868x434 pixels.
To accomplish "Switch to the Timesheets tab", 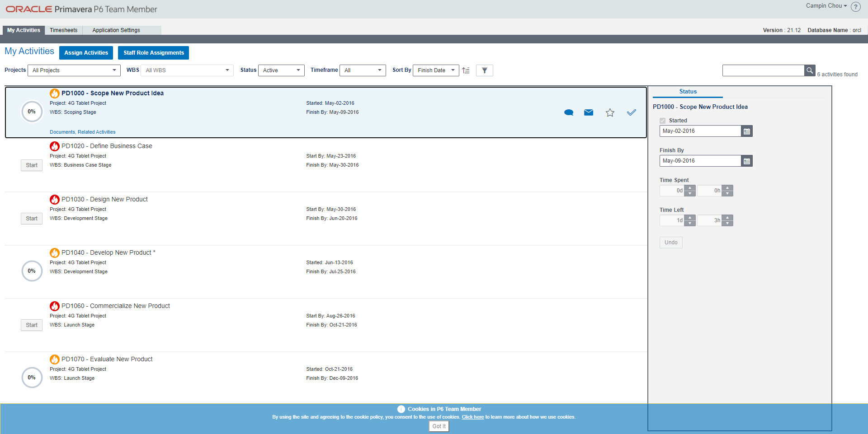I will [63, 30].
